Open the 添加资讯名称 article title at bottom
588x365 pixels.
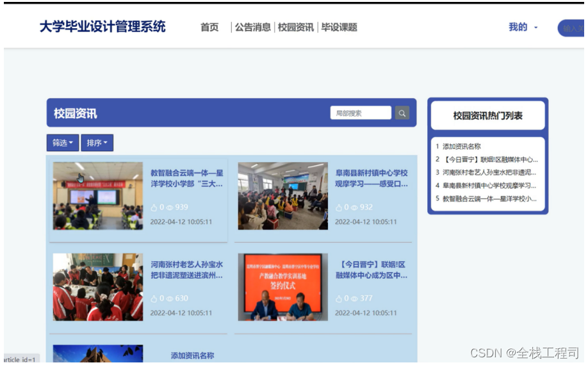click(192, 355)
